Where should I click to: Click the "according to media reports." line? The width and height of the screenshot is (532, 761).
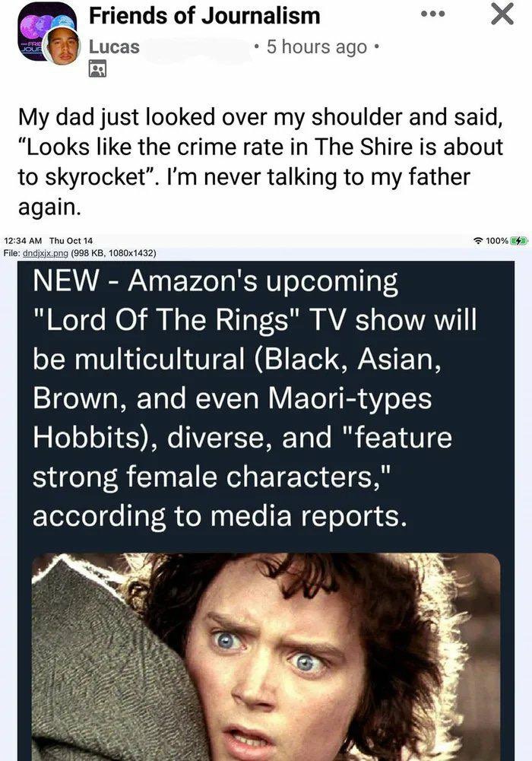219,516
